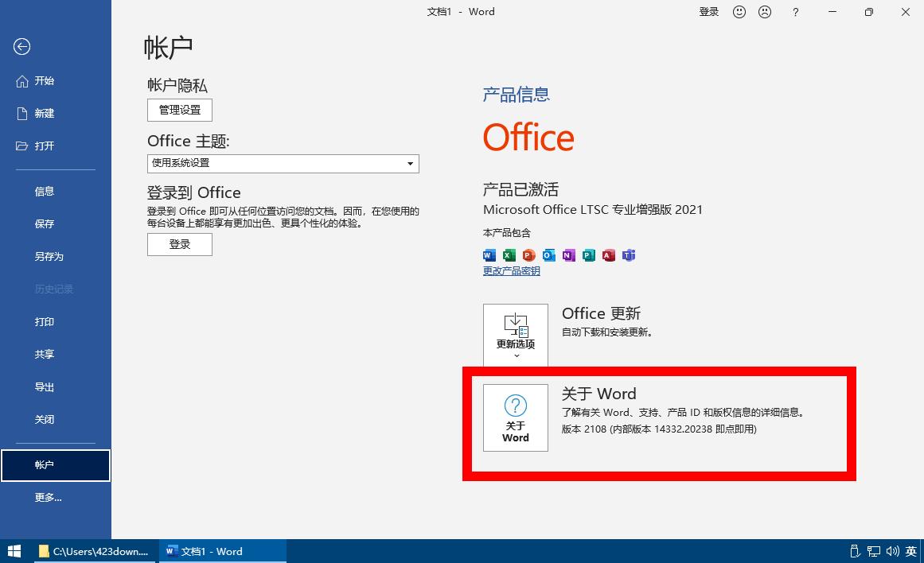
Task: Open 更改产品密钥 link
Action: click(510, 270)
